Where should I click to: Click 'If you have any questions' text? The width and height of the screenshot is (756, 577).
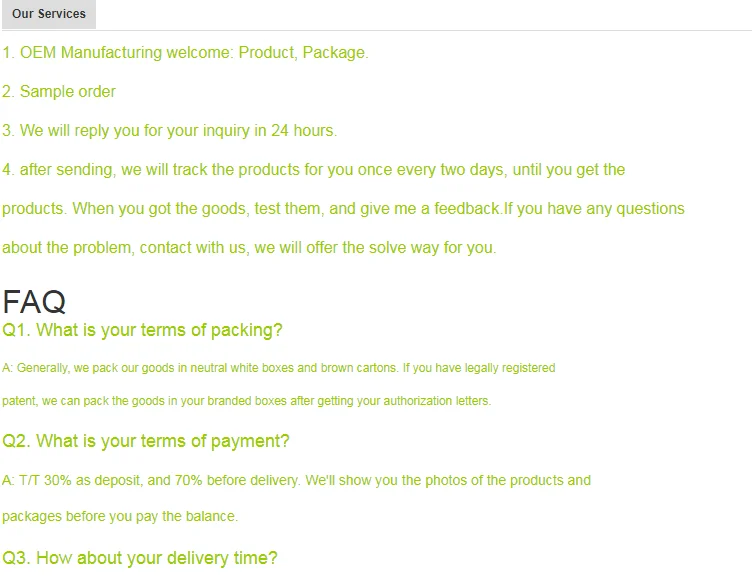pyautogui.click(x=594, y=209)
